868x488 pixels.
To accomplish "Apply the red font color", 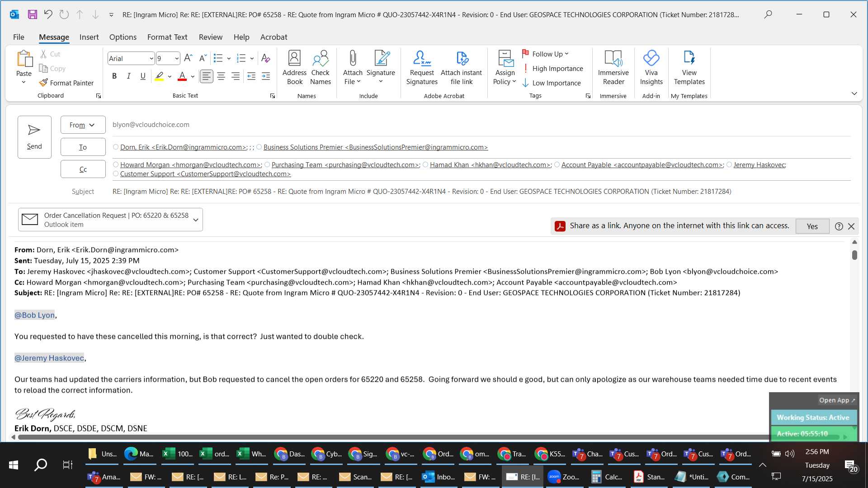I will point(182,76).
